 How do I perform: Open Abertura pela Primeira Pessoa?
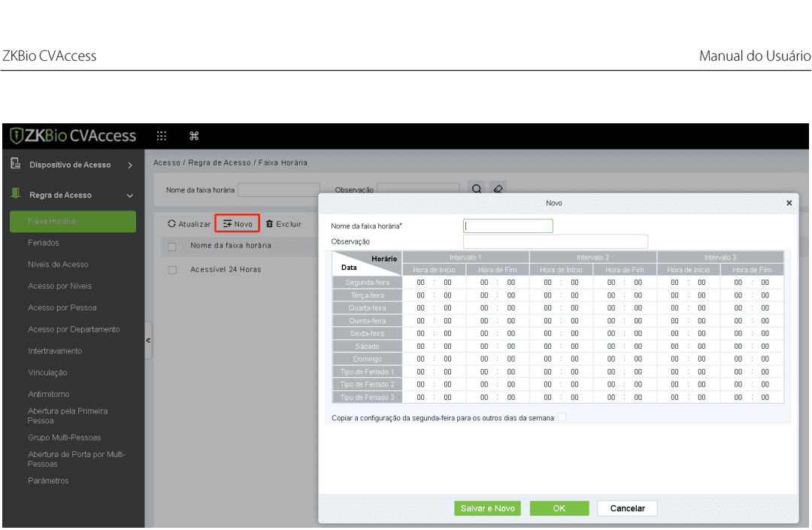coord(68,416)
